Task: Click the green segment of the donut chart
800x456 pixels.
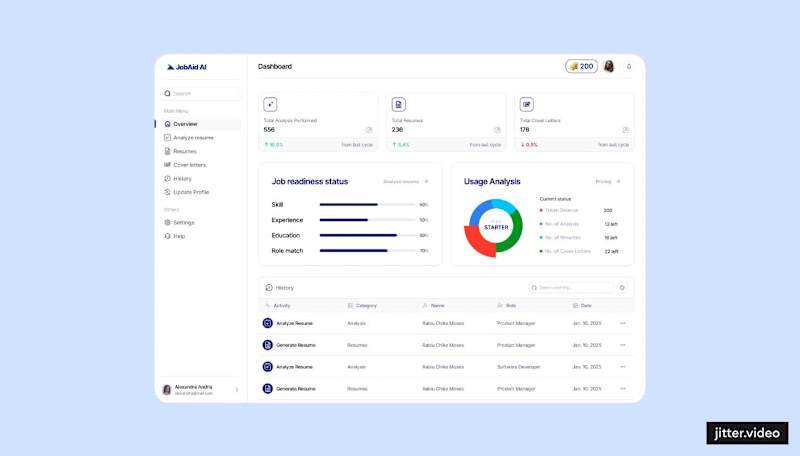Action: [x=512, y=235]
